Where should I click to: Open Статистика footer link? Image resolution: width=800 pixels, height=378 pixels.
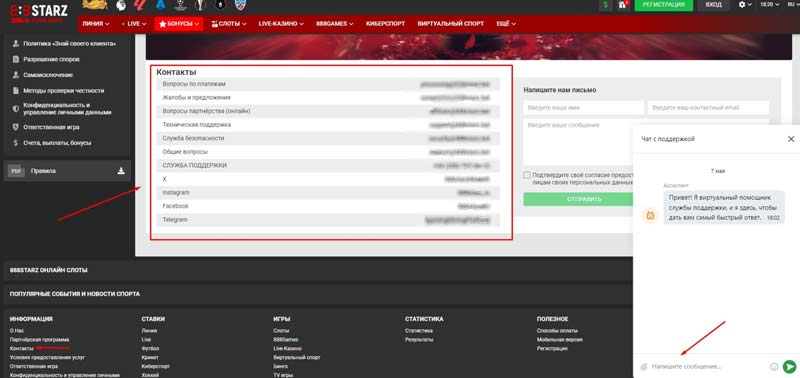(x=419, y=331)
